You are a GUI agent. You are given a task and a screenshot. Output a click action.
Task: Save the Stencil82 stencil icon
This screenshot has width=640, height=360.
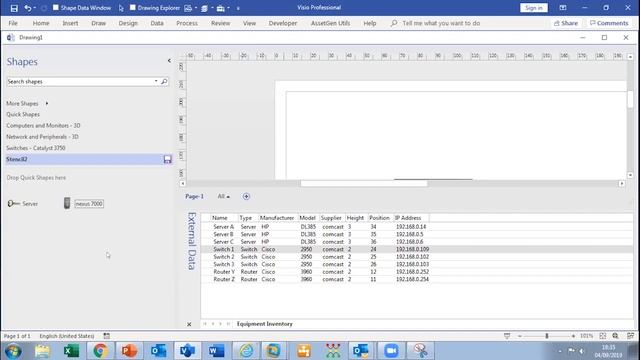[167, 159]
